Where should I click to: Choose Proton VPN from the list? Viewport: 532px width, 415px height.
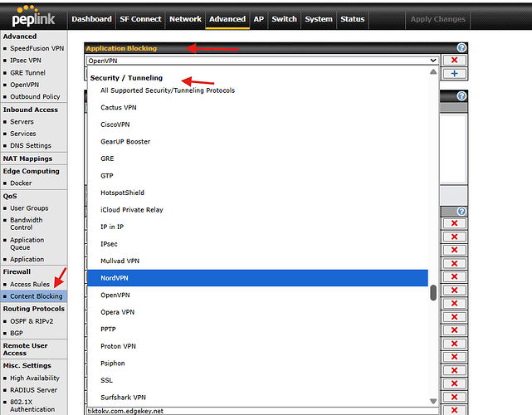click(257, 346)
